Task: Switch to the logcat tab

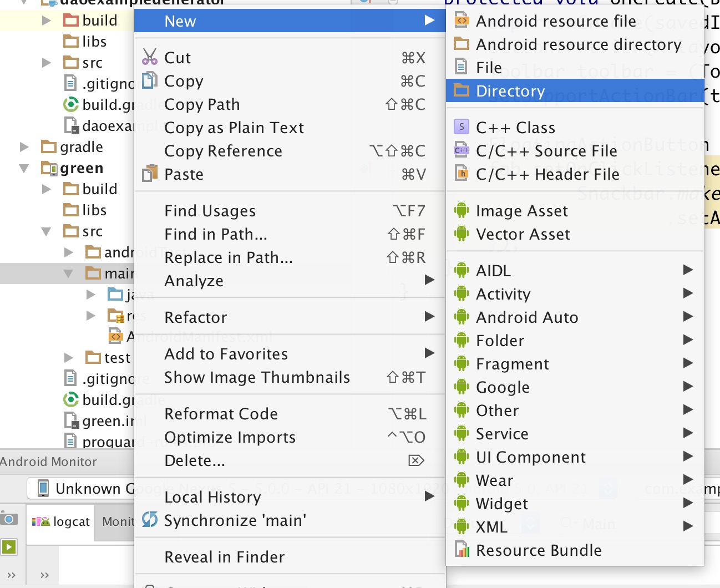Action: click(61, 522)
